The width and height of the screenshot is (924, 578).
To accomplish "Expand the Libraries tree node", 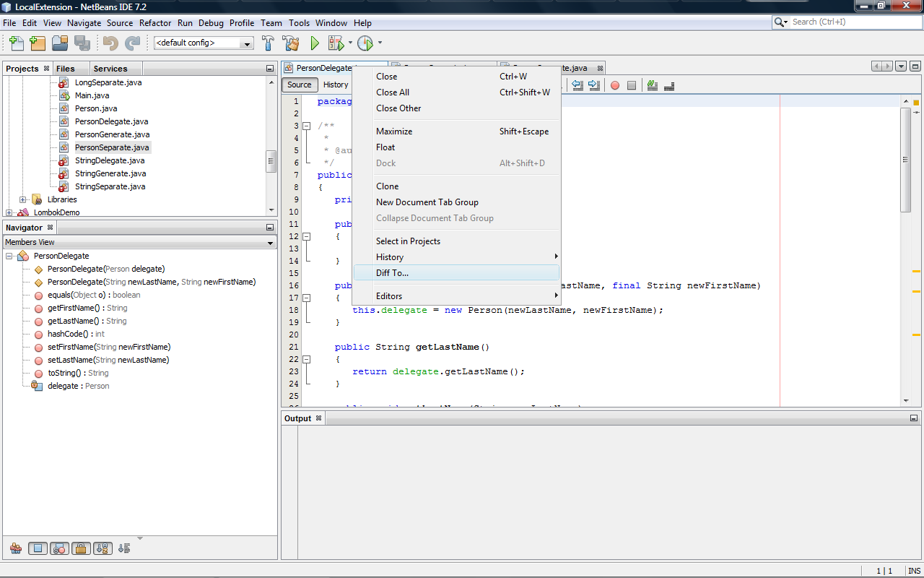I will (x=23, y=199).
